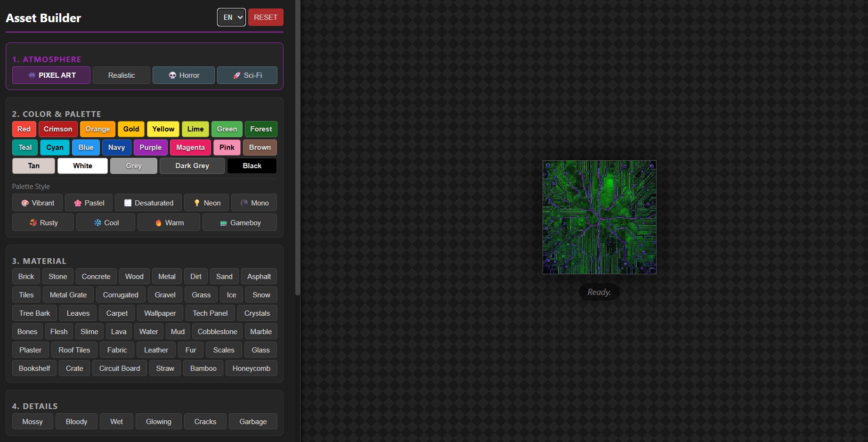
Task: Choose the Crimson color swatch
Action: click(x=58, y=129)
